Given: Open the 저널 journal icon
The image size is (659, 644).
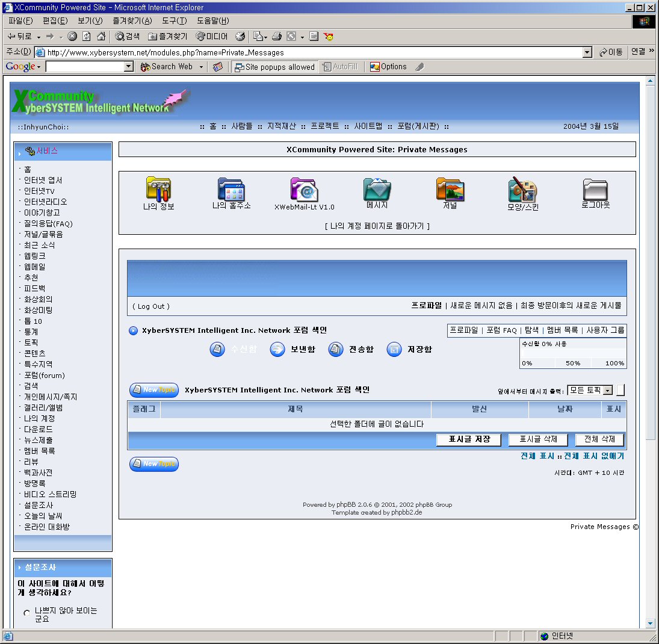Looking at the screenshot, I should pyautogui.click(x=450, y=189).
